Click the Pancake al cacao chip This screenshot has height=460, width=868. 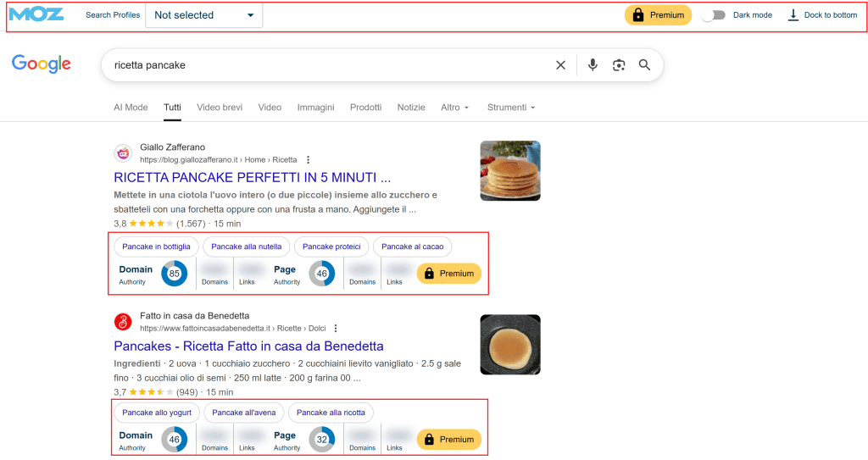point(413,247)
